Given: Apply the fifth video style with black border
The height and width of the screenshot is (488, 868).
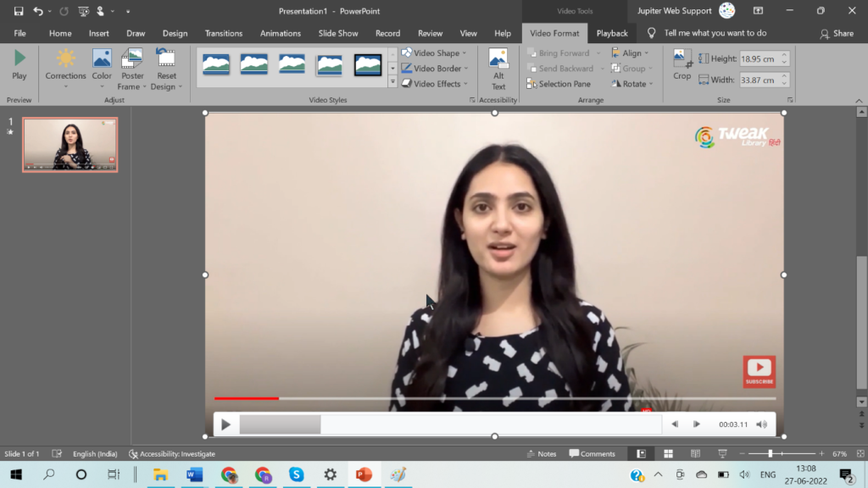Looking at the screenshot, I should (368, 64).
